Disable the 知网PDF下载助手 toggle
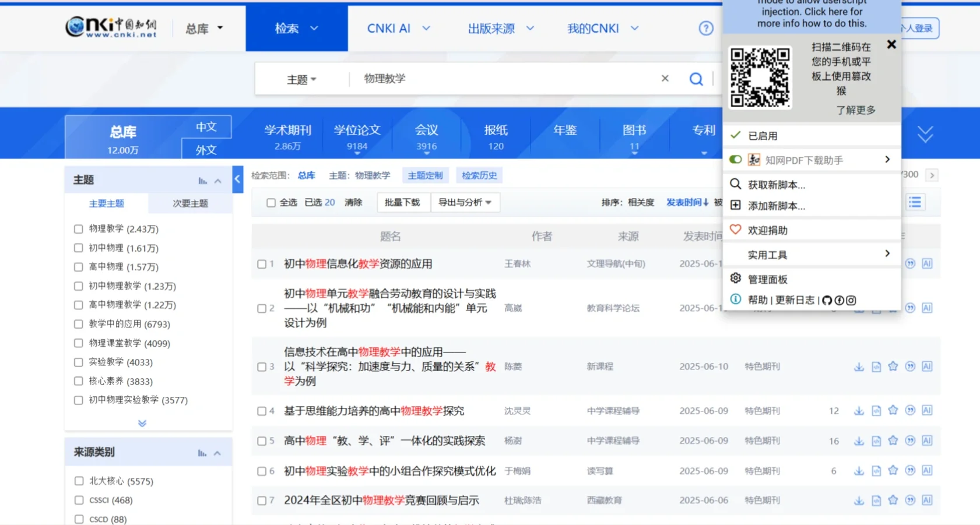This screenshot has width=980, height=525. (736, 159)
